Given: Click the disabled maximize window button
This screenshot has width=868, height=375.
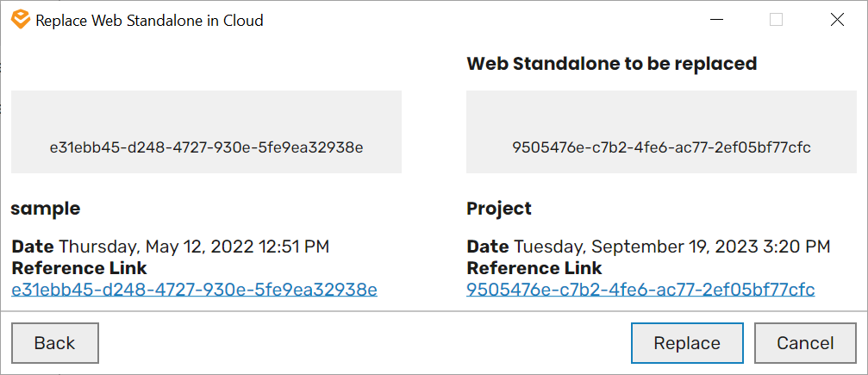Looking at the screenshot, I should [776, 20].
